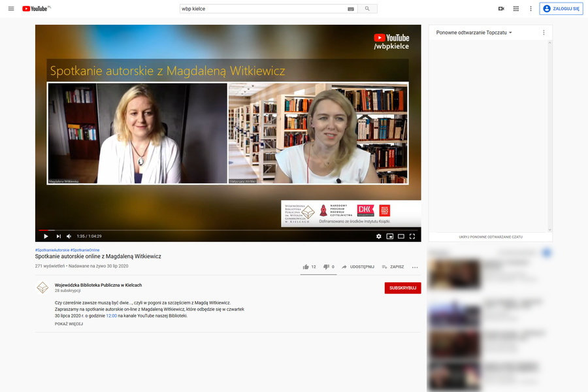The width and height of the screenshot is (588, 392).
Task: Expand description with POKAŻ WIĘCEJ
Action: [69, 324]
